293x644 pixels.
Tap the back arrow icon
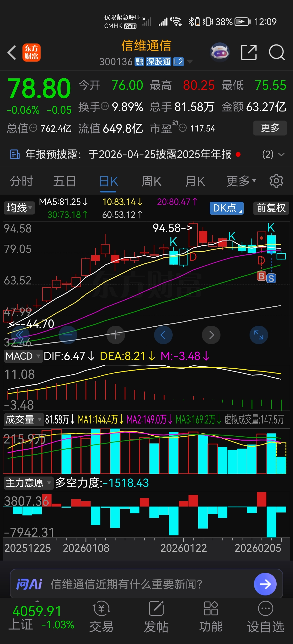click(12, 52)
